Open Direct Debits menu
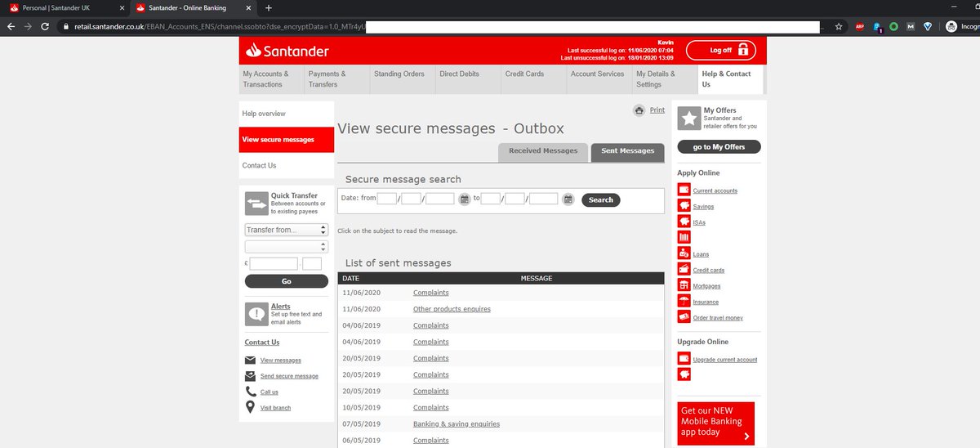This screenshot has width=980, height=448. [468, 78]
